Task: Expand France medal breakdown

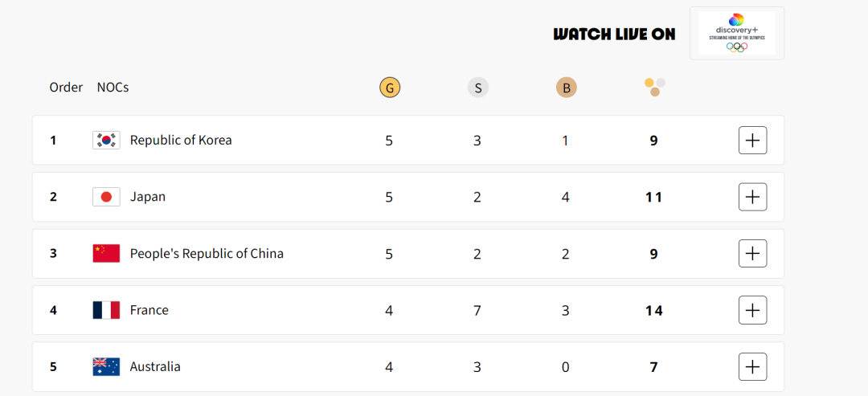Action: 752,310
